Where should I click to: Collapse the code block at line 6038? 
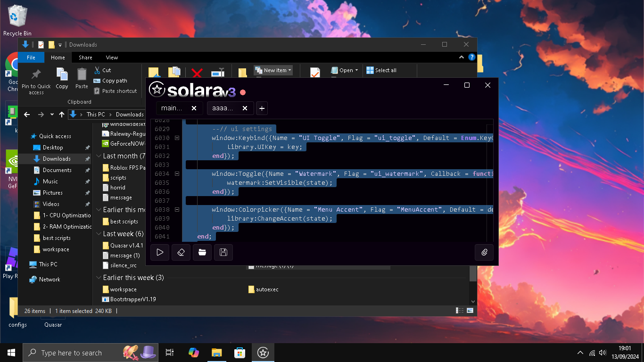pyautogui.click(x=177, y=210)
